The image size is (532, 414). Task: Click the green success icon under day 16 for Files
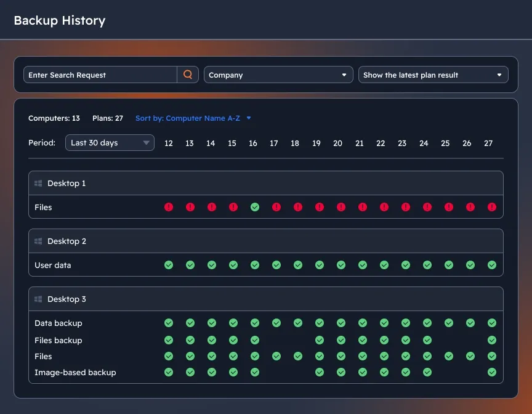click(255, 207)
